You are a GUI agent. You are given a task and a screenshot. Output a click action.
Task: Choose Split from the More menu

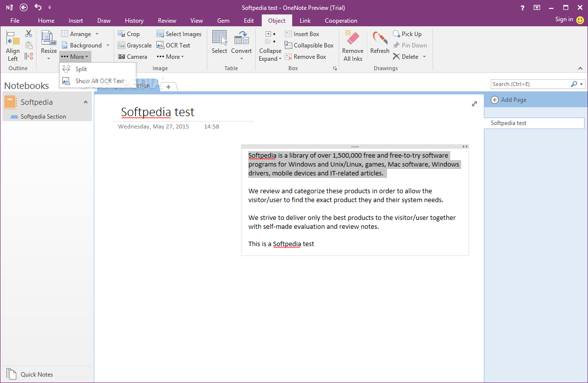[x=97, y=69]
